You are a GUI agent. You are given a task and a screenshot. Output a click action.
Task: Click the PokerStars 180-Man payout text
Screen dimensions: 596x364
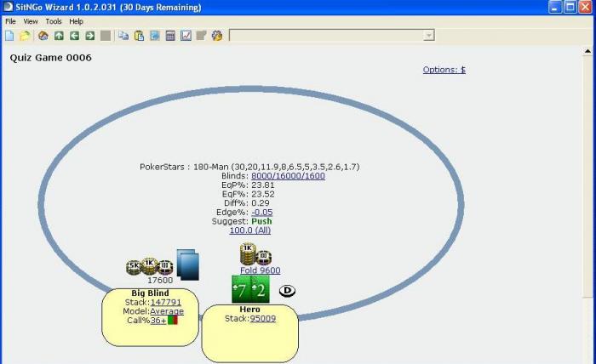pos(249,167)
